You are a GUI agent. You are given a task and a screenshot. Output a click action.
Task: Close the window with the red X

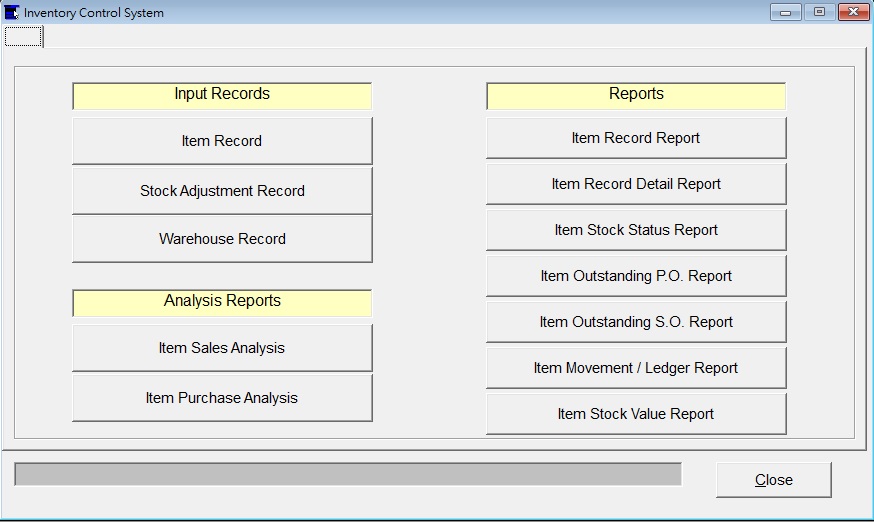(x=853, y=12)
